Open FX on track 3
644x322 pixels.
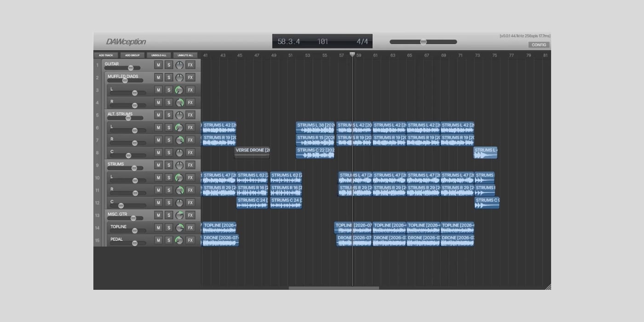click(190, 90)
